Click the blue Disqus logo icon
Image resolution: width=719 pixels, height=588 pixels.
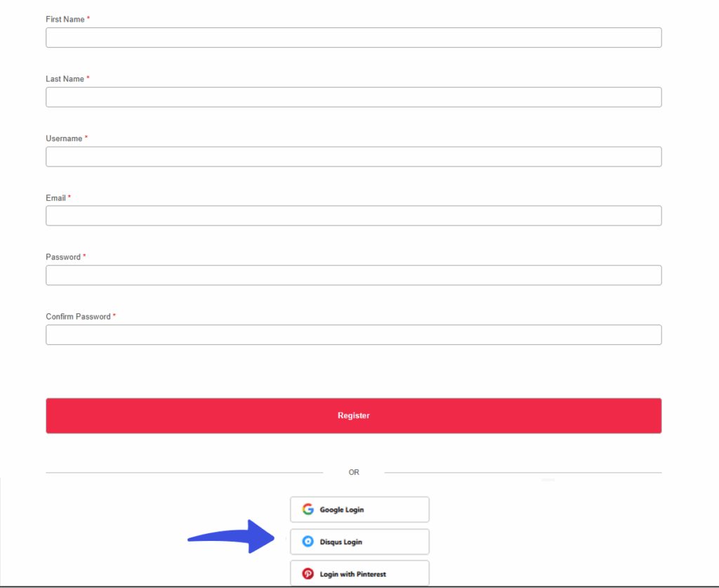[308, 542]
